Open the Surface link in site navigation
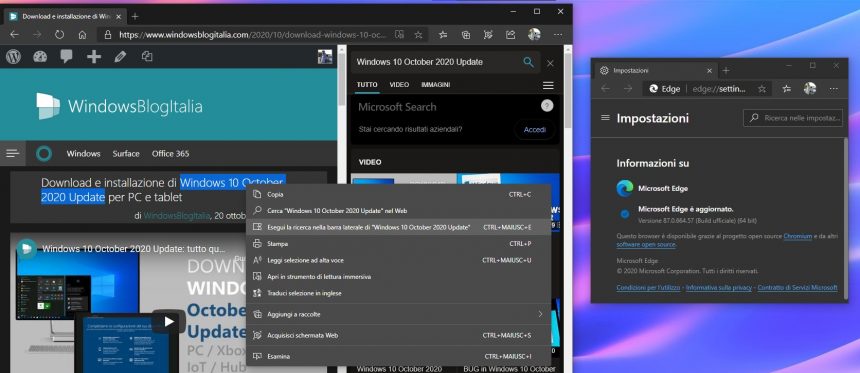 (x=126, y=154)
